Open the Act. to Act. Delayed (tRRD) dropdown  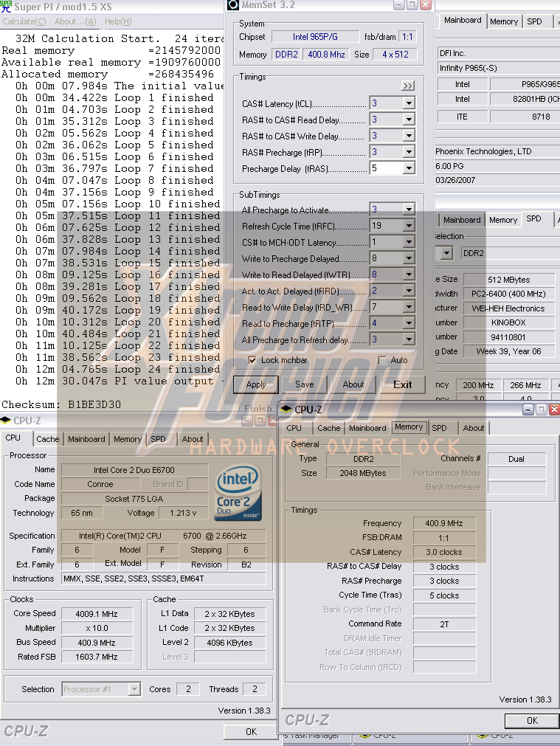(x=409, y=291)
